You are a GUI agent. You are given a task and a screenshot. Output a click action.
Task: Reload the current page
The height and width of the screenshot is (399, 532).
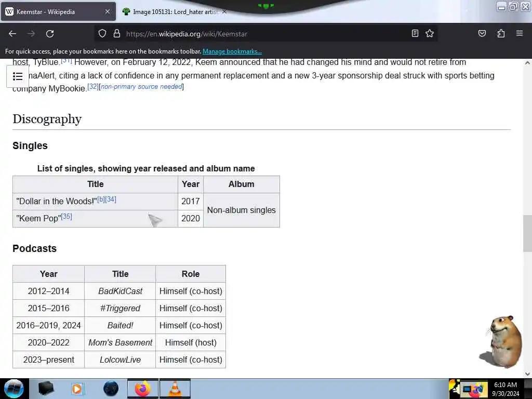[x=50, y=34]
